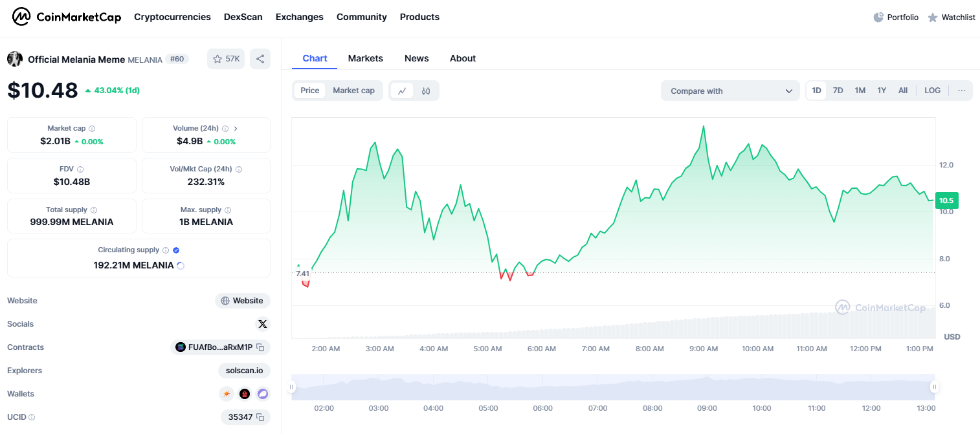
Task: Expand Volume (24h) details chevron
Action: 236,129
